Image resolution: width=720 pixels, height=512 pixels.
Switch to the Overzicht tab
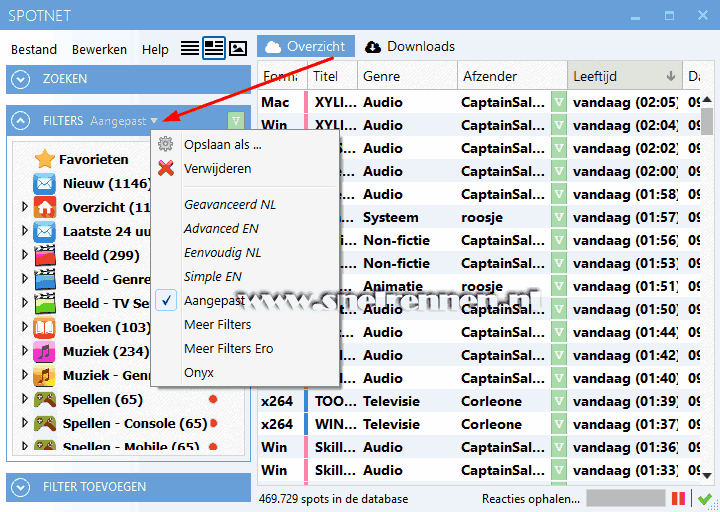(306, 46)
